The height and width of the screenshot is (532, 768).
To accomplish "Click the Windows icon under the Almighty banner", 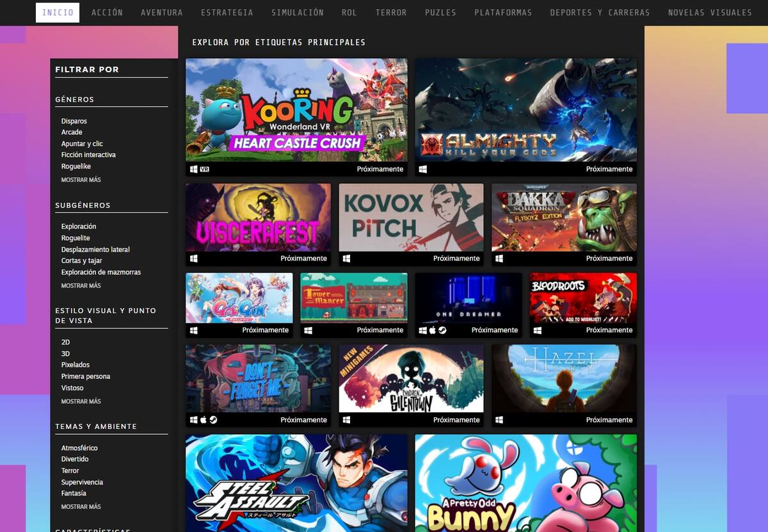I will (423, 170).
